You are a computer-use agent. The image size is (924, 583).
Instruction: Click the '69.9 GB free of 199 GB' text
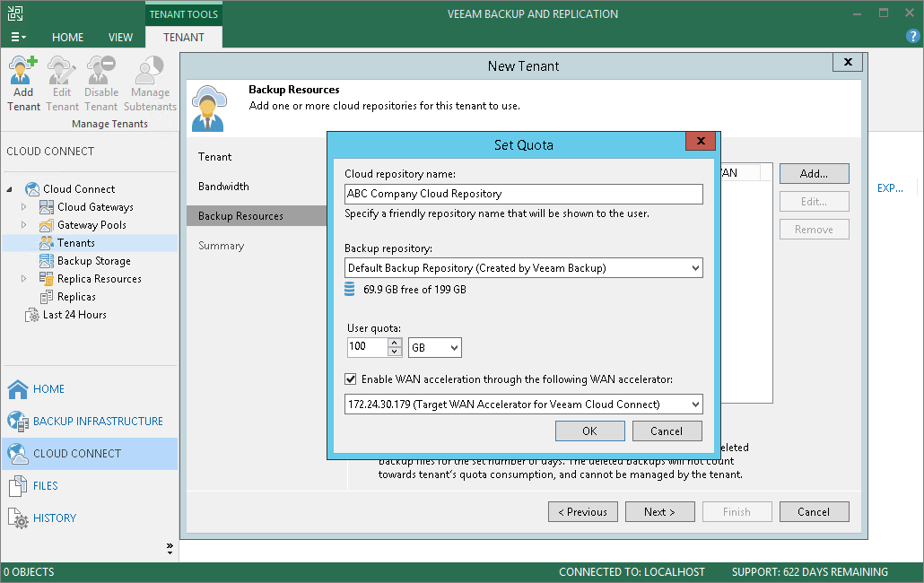coord(414,289)
